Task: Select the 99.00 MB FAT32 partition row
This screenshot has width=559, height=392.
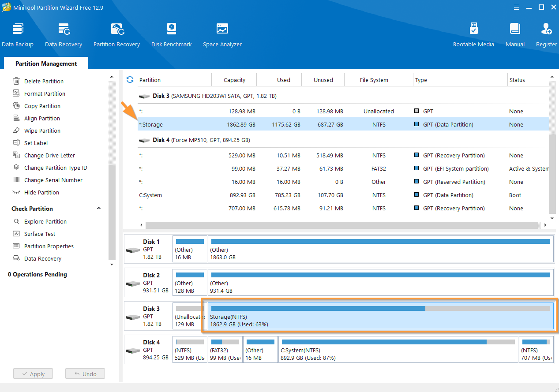Action: point(343,168)
